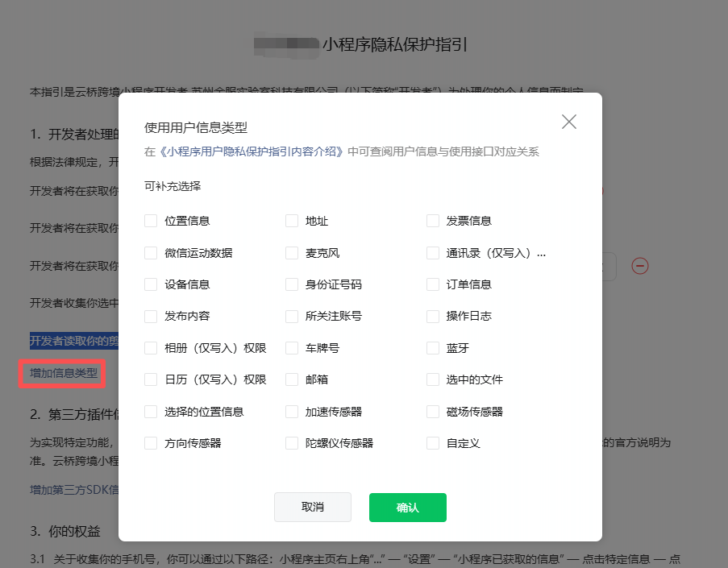Toggle the 陀螺仪传感器 checkbox
The height and width of the screenshot is (568, 728).
(292, 443)
